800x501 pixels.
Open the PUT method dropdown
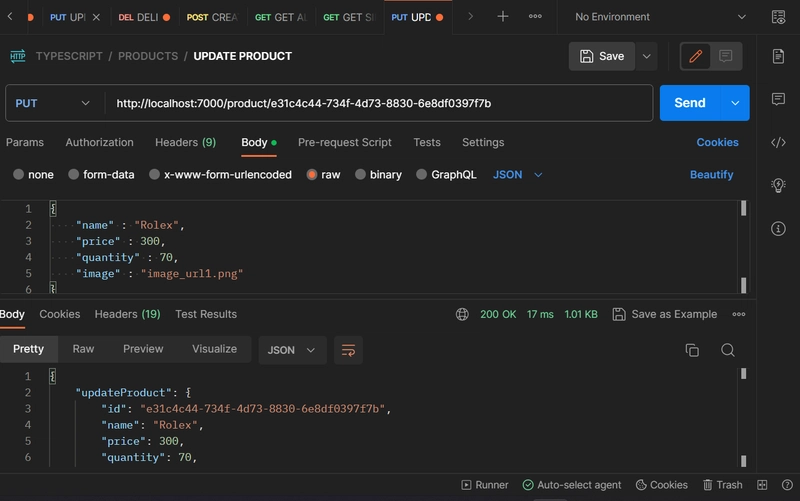coord(55,103)
